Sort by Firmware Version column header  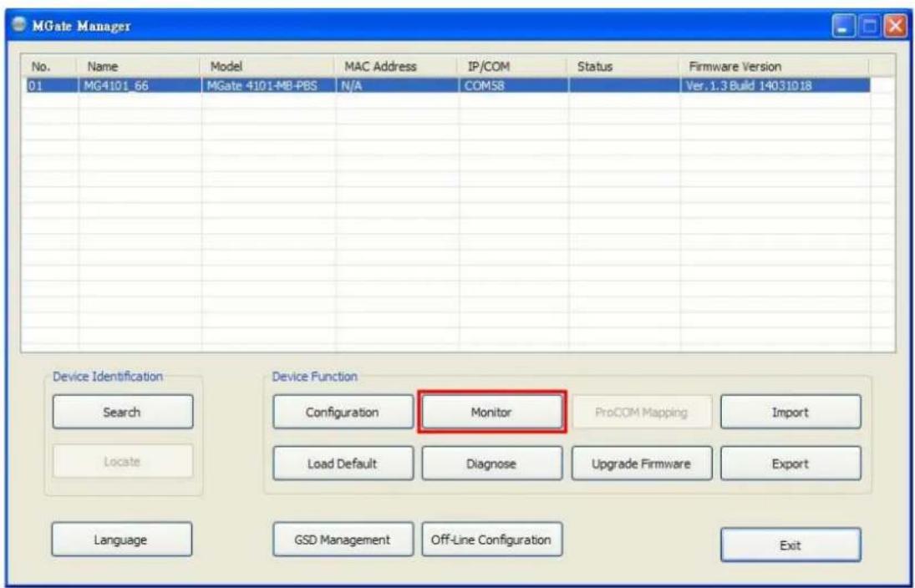tap(775, 67)
